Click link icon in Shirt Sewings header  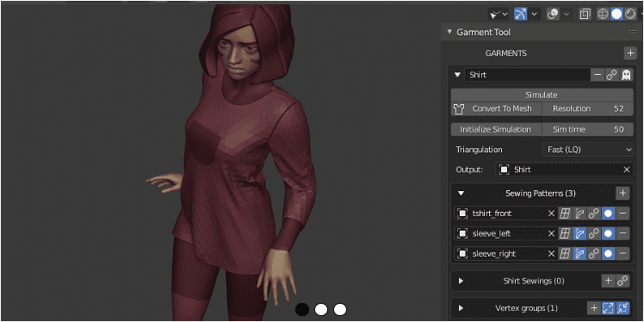point(622,281)
